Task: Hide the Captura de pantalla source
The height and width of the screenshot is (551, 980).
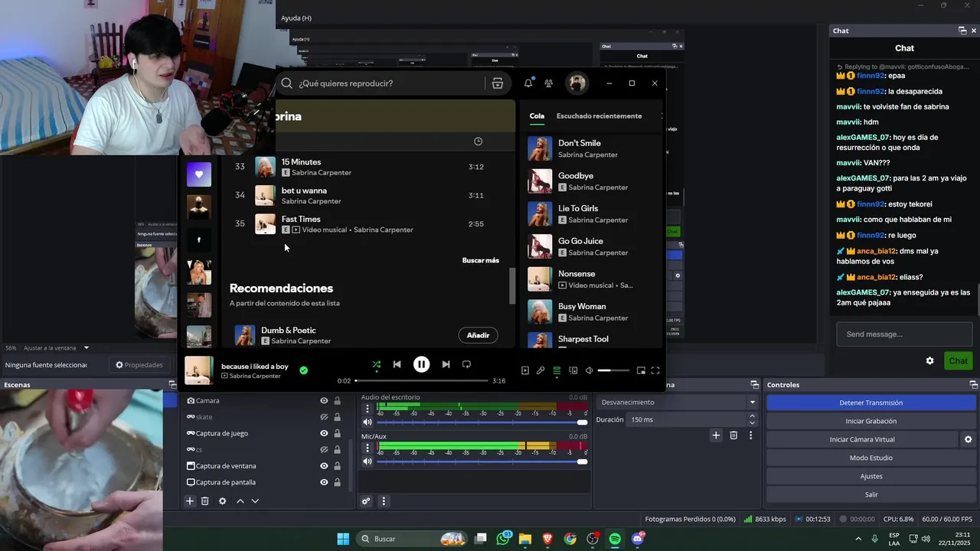Action: coord(324,482)
